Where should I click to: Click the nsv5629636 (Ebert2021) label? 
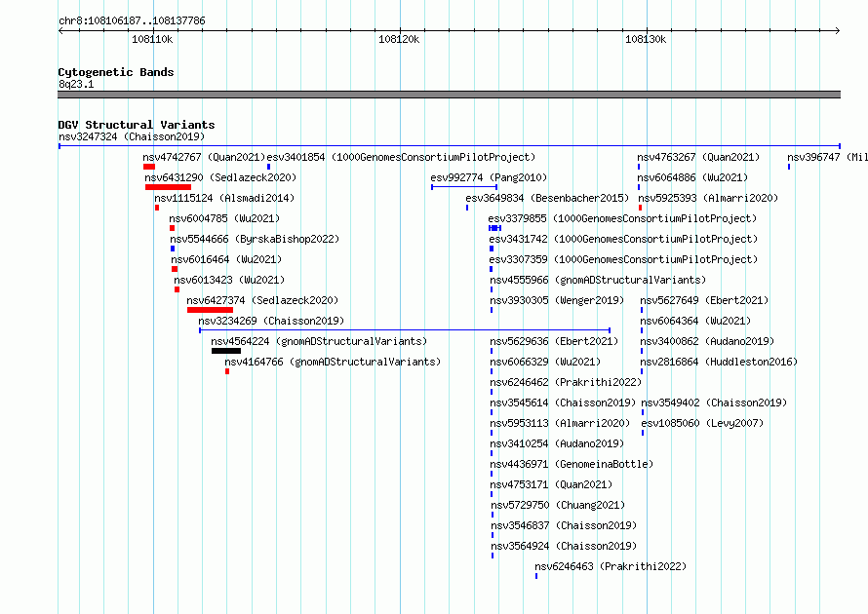pos(554,341)
